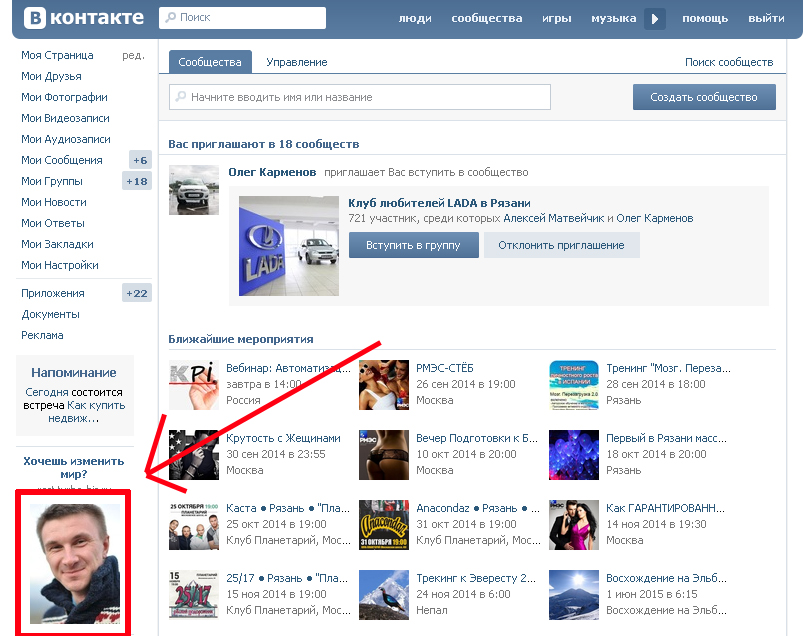
Task: Open the сообщества header link
Action: [x=487, y=19]
